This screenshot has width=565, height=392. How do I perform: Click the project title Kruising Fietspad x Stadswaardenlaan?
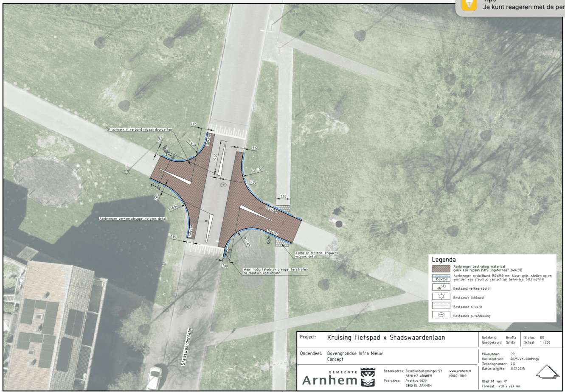(x=386, y=338)
